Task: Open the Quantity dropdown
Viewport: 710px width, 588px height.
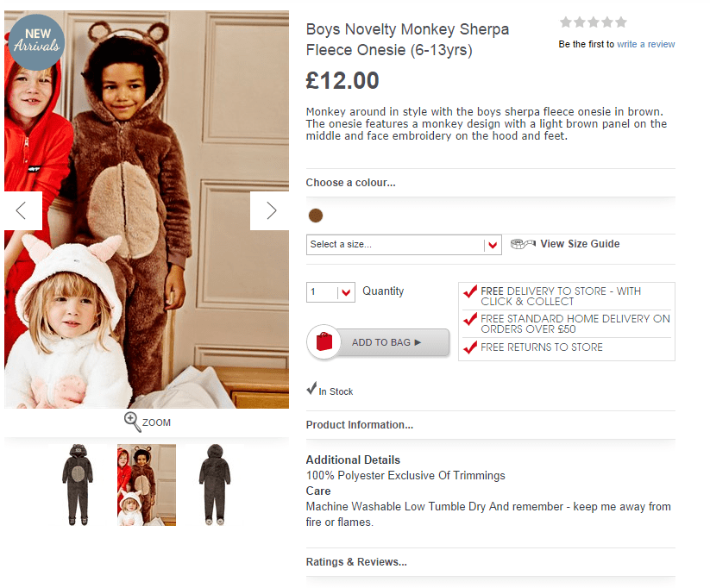Action: tap(331, 292)
